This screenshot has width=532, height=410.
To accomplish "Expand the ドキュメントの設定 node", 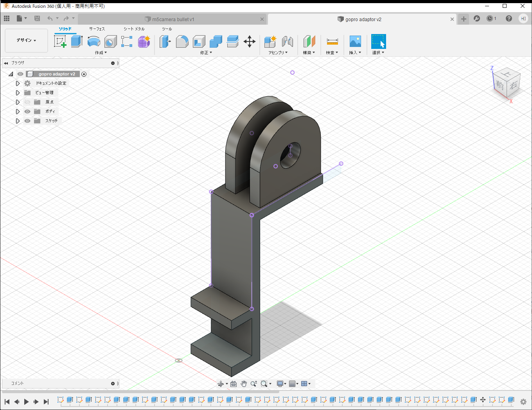I will pos(18,83).
